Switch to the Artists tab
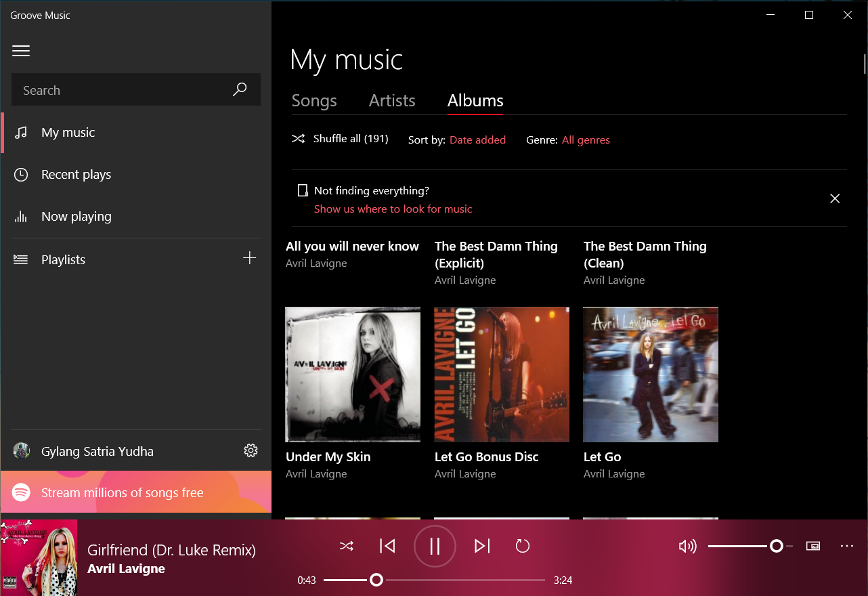This screenshot has width=868, height=596. click(x=392, y=101)
